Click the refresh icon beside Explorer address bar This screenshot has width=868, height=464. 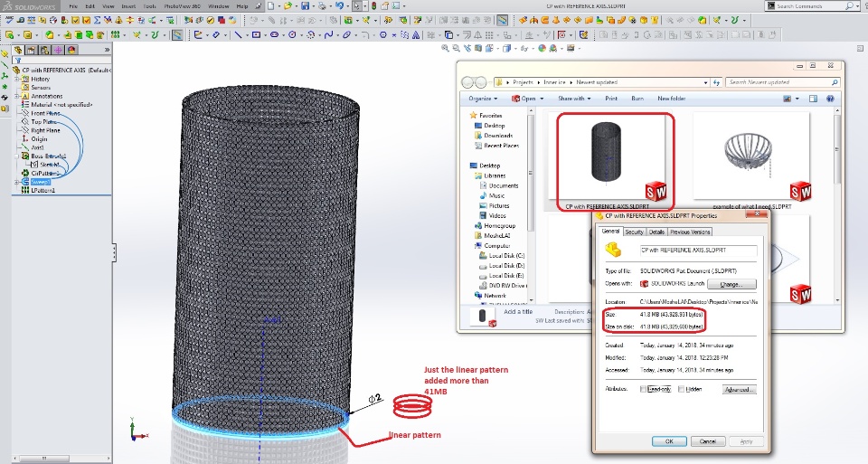[x=716, y=82]
